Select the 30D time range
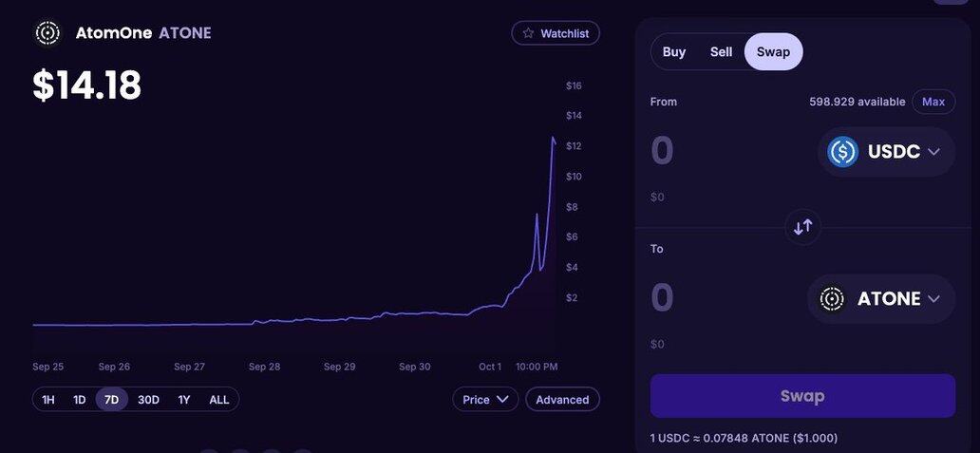This screenshot has height=453, width=980. coord(148,400)
